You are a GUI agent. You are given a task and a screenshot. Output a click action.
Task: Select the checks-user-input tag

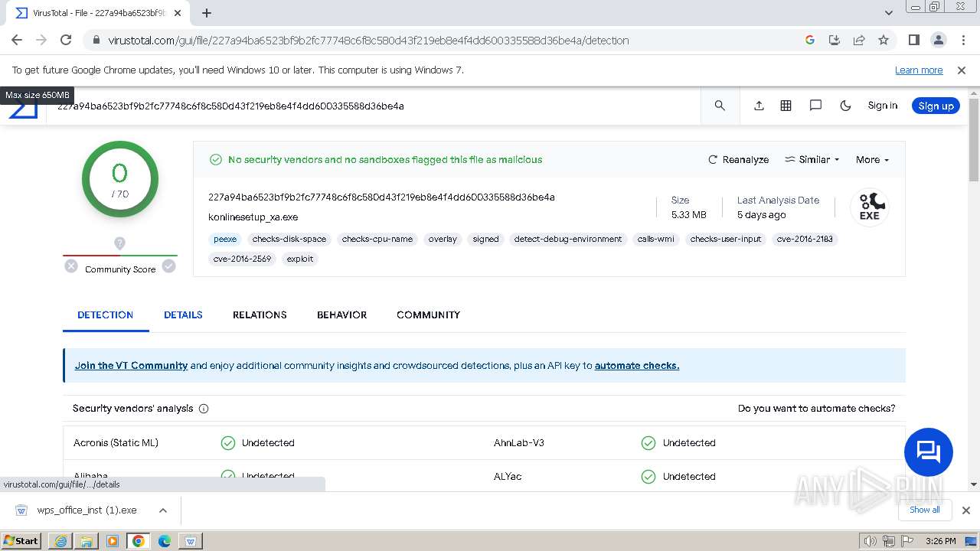pos(726,239)
